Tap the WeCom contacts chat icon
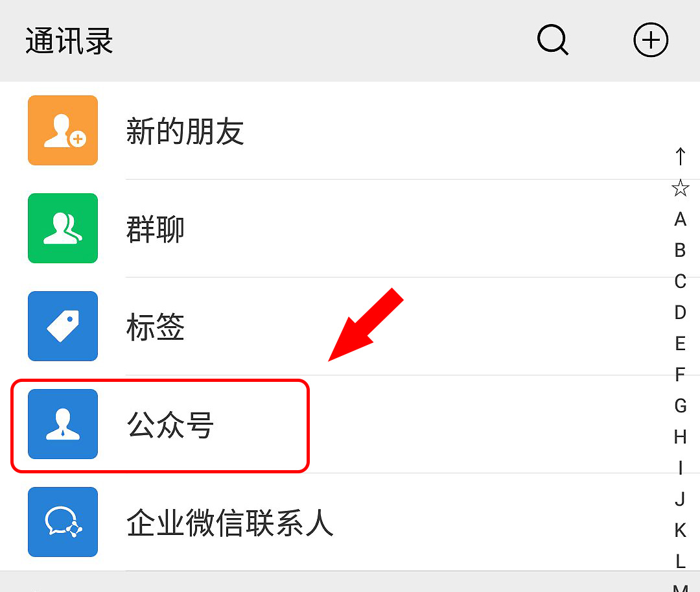 pos(63,522)
